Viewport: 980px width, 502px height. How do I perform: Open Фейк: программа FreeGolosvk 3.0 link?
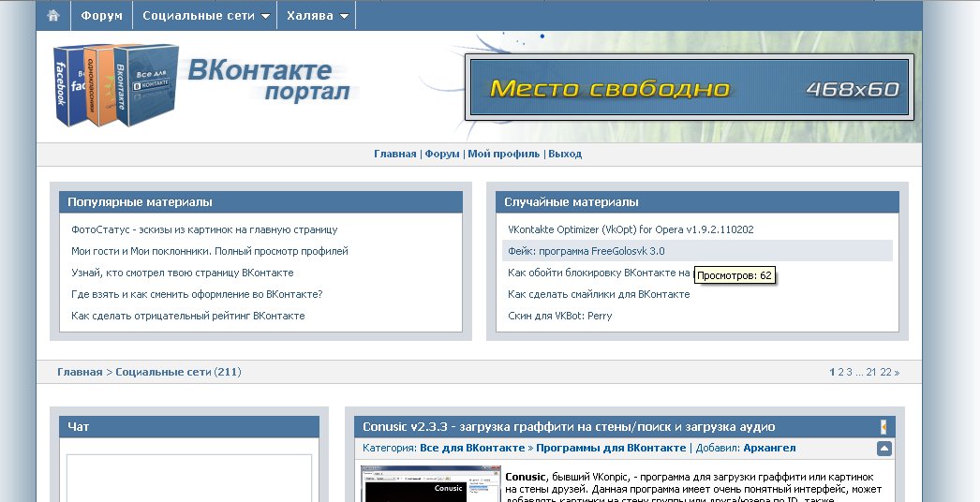(x=587, y=251)
